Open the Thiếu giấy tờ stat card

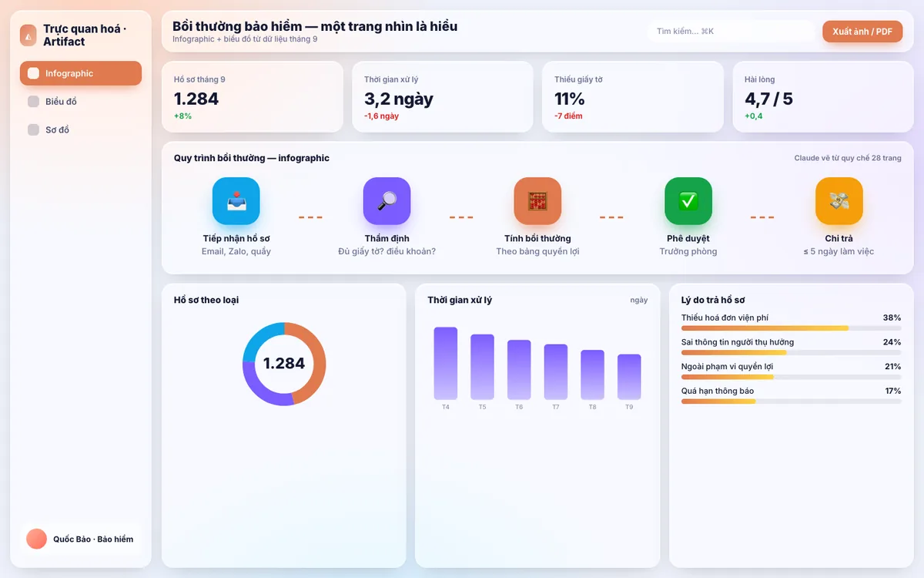pos(633,97)
